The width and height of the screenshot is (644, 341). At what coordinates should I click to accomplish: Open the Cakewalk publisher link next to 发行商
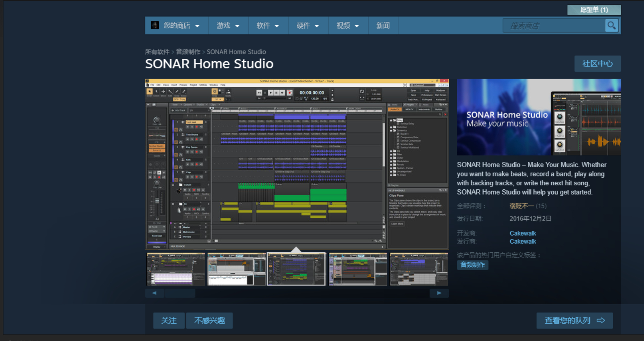[x=523, y=241]
